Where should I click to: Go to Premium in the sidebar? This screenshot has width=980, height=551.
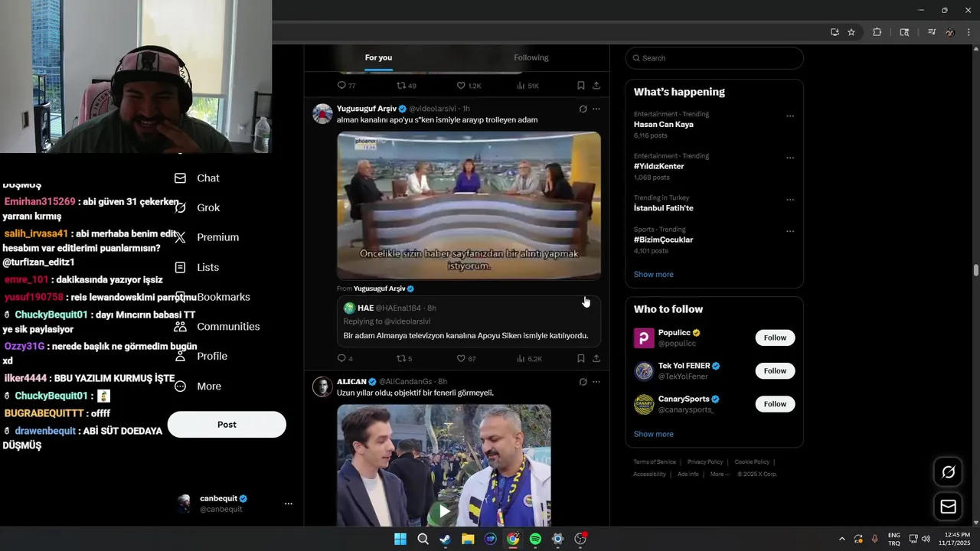pyautogui.click(x=207, y=237)
